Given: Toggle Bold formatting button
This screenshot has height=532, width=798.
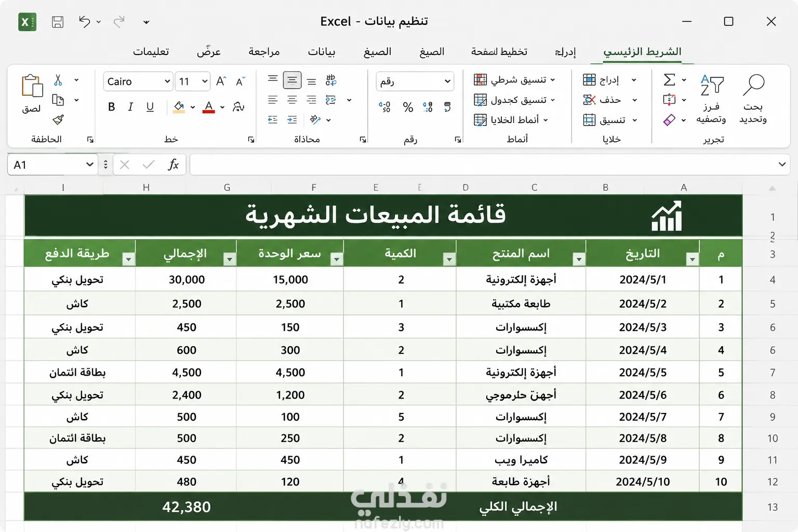Looking at the screenshot, I should [x=111, y=107].
